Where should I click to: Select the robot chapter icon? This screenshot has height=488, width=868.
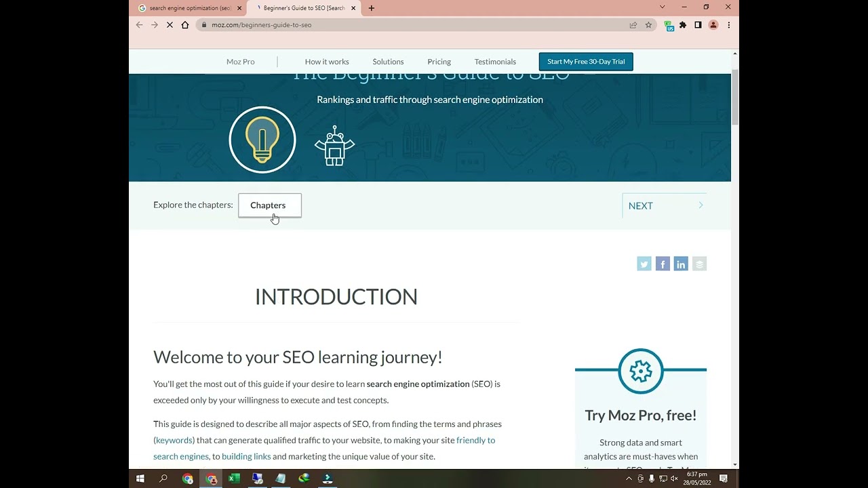tap(334, 145)
